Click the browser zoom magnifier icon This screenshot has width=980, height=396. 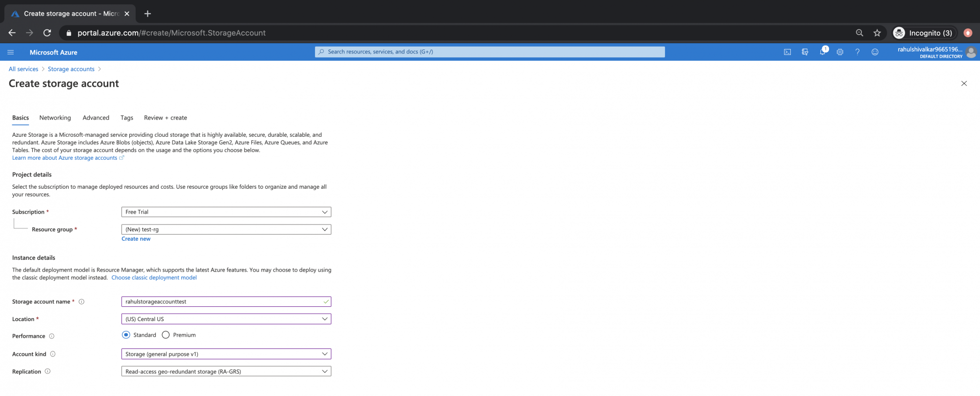click(859, 33)
